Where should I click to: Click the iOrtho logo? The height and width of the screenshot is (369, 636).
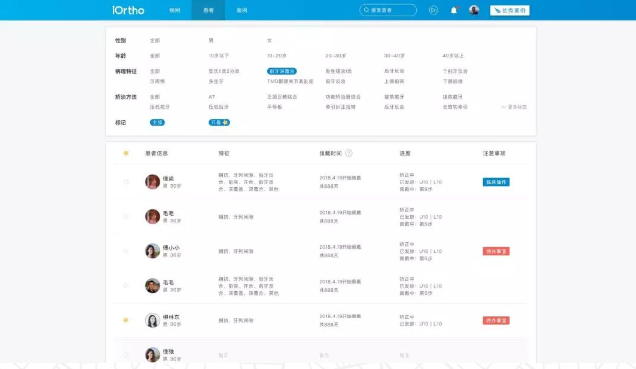tap(128, 10)
